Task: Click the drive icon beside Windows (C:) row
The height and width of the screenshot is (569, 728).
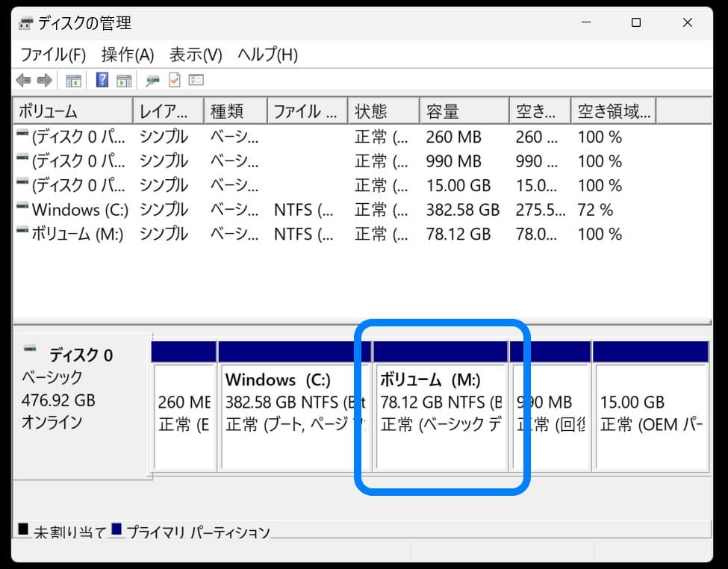Action: [22, 206]
